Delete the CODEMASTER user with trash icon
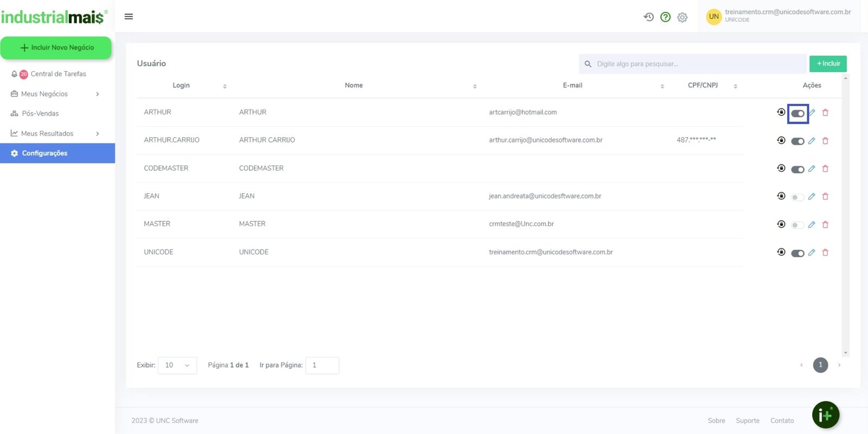 point(825,169)
